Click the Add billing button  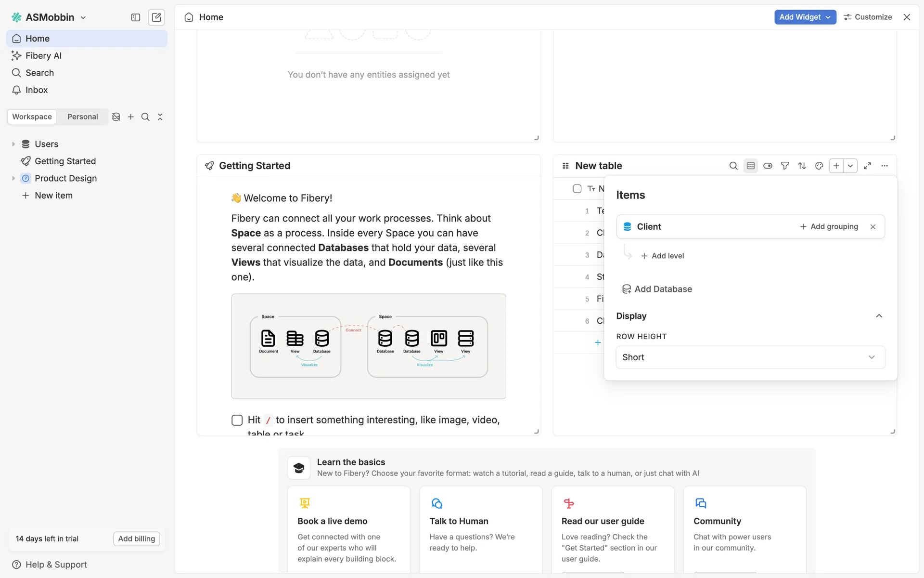click(136, 539)
